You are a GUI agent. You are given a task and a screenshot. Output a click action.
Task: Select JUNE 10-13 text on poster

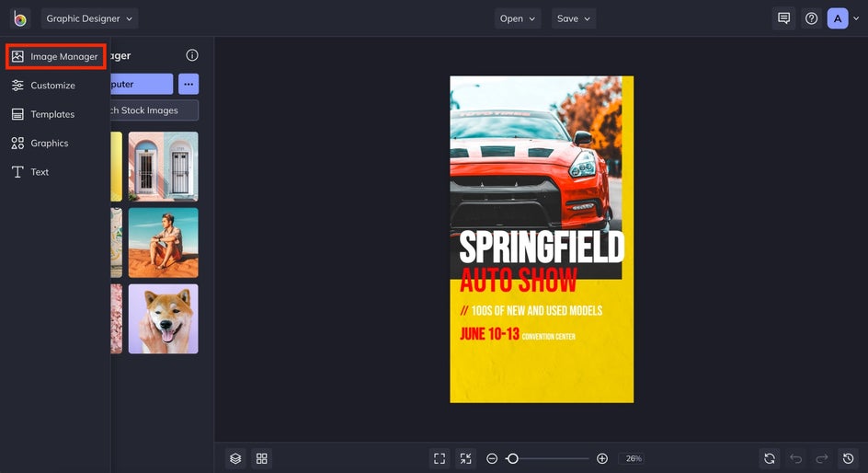(x=489, y=334)
